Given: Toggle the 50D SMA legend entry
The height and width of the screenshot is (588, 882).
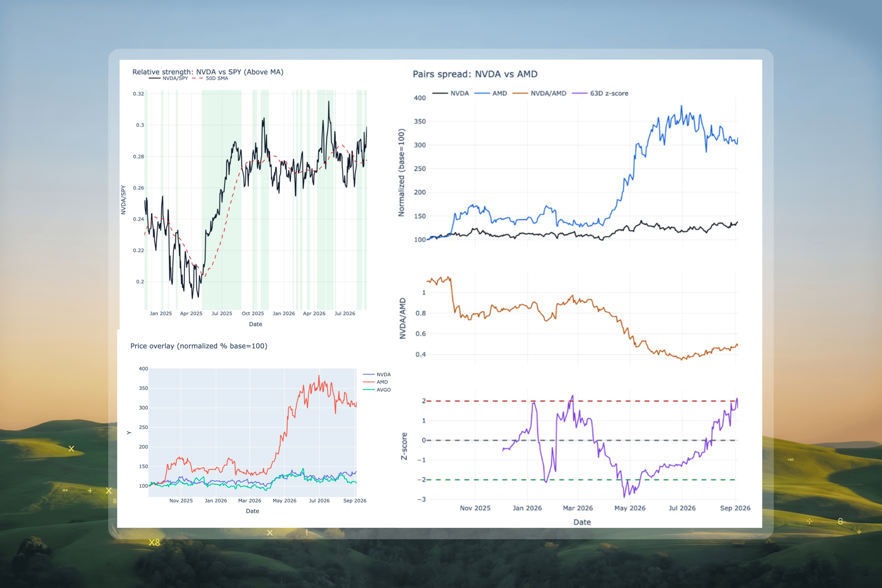Looking at the screenshot, I should click(x=210, y=78).
